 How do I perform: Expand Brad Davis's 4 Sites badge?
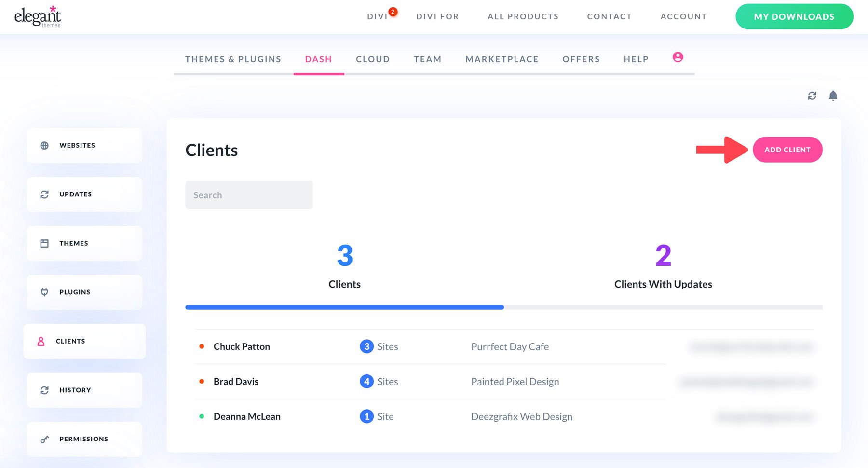(367, 381)
